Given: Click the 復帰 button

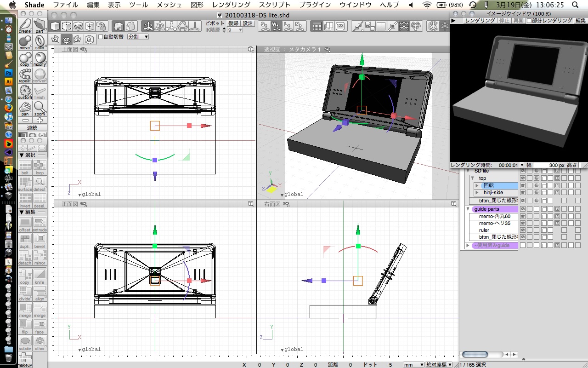Looking at the screenshot, I should (x=234, y=23).
